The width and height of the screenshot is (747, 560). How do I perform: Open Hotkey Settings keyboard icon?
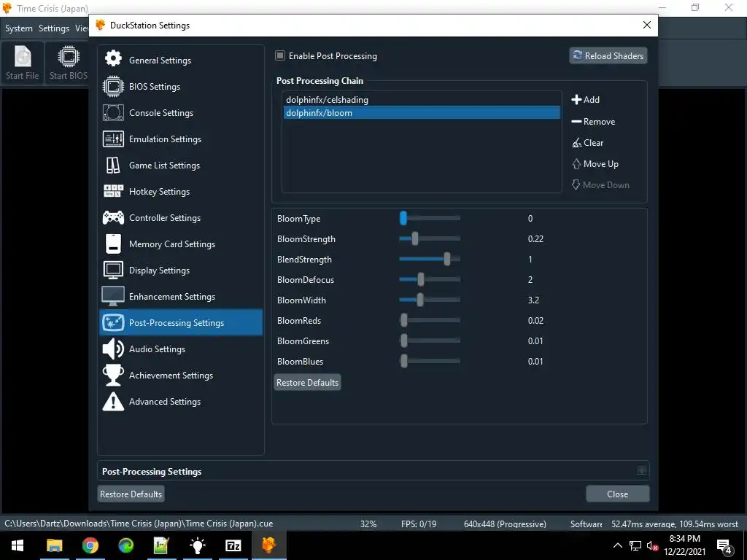click(113, 192)
